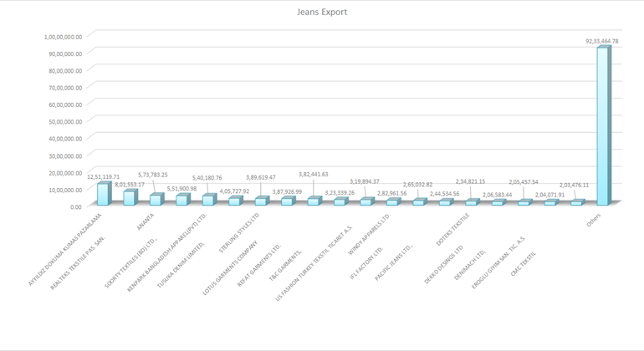Click the 30,00,000.00 axis value
The height and width of the screenshot is (351, 644).
(x=65, y=156)
